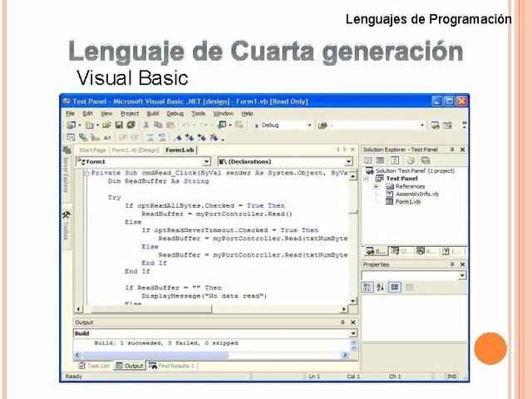532x399 pixels.
Task: Open the Debug configuration dropdown
Action: pyautogui.click(x=309, y=126)
